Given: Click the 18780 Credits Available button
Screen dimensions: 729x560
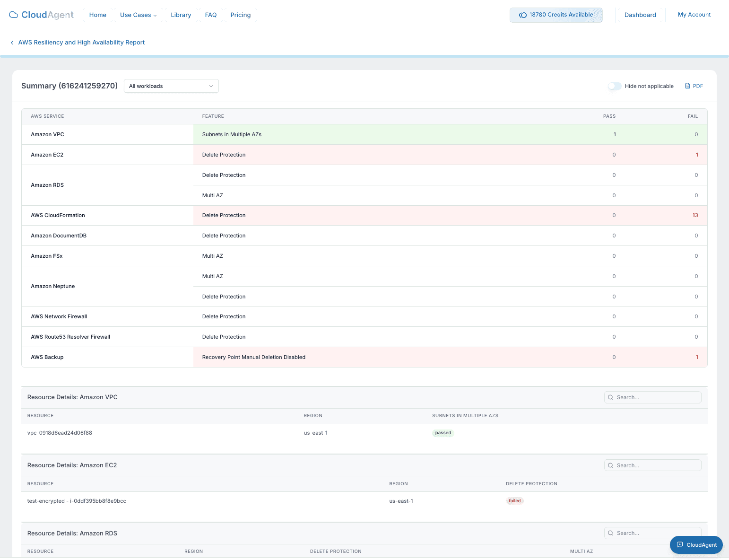Looking at the screenshot, I should point(556,15).
